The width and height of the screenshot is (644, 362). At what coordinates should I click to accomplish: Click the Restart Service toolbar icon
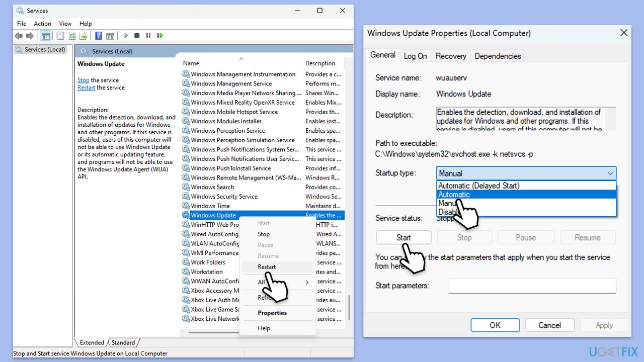point(160,36)
